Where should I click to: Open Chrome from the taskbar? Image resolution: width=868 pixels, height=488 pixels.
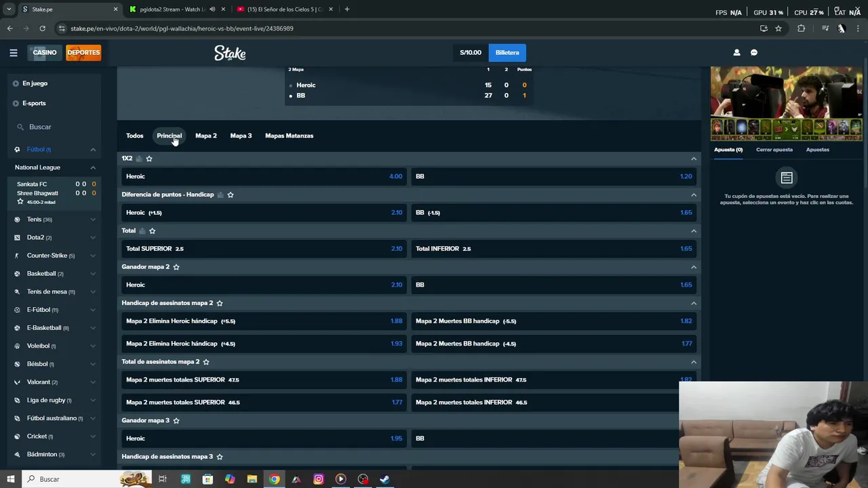pyautogui.click(x=274, y=479)
